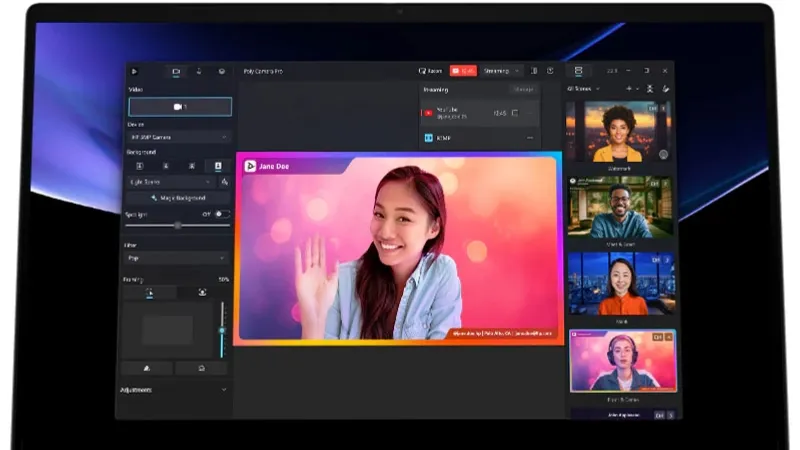Open the All Scenes list menu
Viewport: 800px width, 450px height.
[583, 89]
